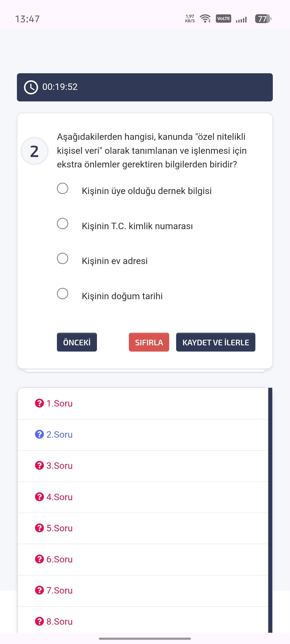Image resolution: width=290 pixels, height=644 pixels.
Task: Tap the Wi-Fi icon in status bar
Action: click(x=205, y=19)
